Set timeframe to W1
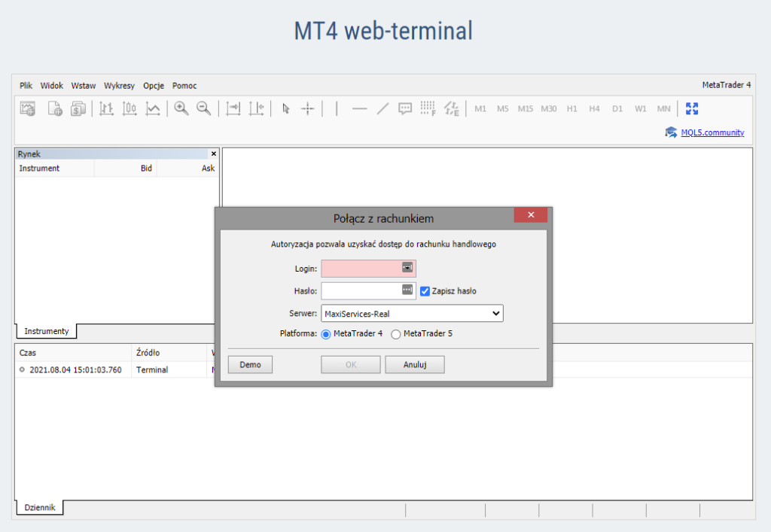The width and height of the screenshot is (771, 532). [640, 108]
